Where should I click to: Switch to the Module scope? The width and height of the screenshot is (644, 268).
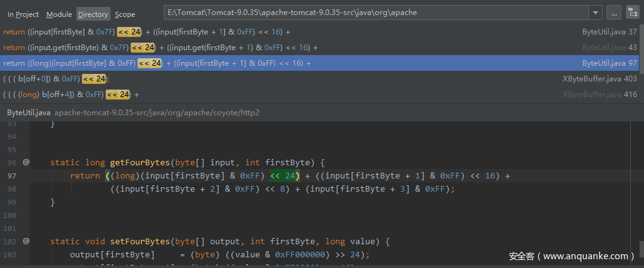point(59,14)
